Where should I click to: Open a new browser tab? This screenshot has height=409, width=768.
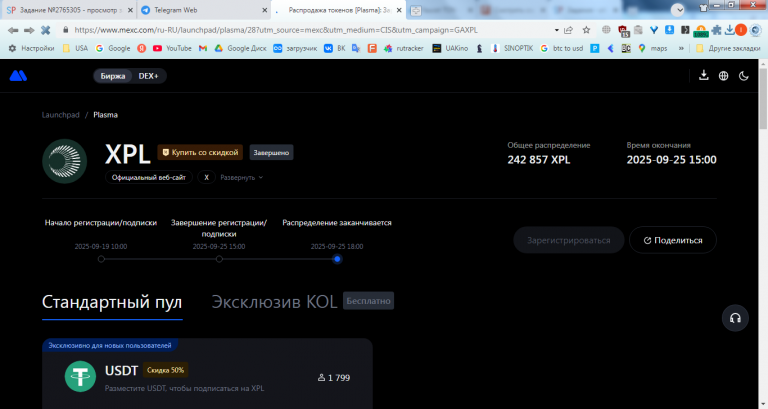click(x=415, y=10)
